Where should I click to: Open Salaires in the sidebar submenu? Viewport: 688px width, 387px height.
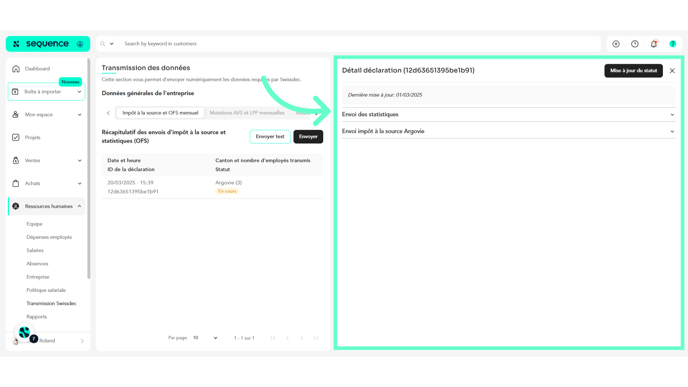point(35,250)
